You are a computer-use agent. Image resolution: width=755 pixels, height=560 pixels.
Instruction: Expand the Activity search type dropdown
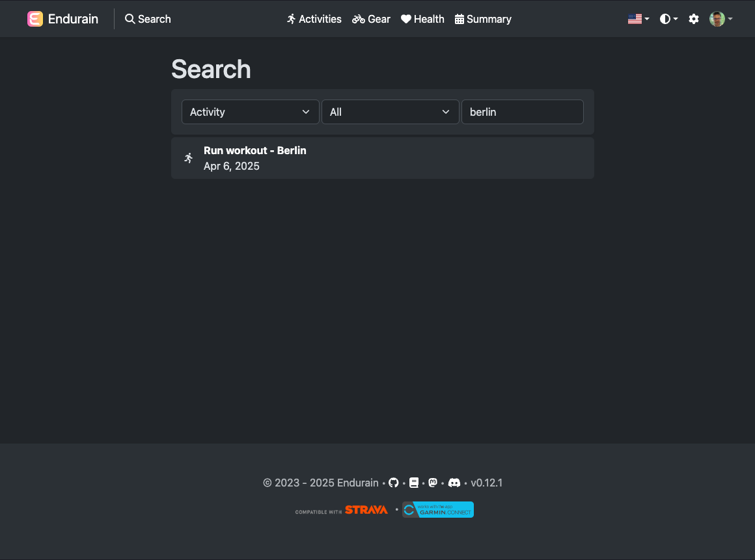(x=251, y=112)
